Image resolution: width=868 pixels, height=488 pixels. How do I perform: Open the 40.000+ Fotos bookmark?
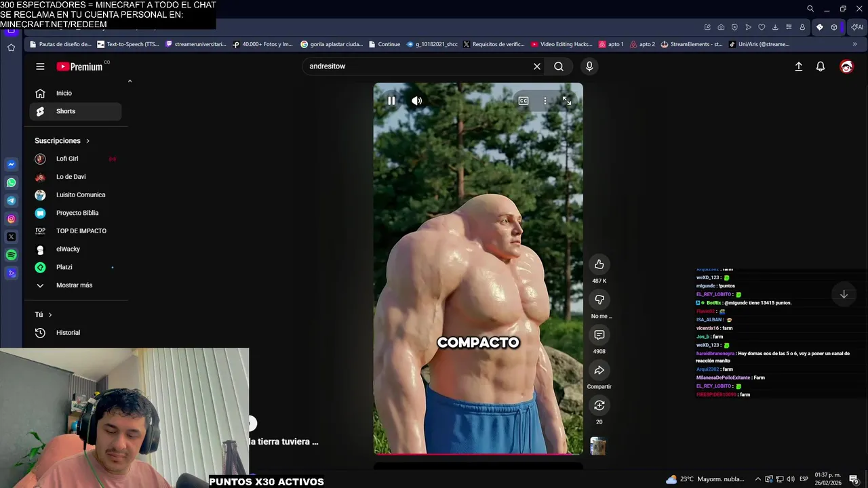click(262, 44)
